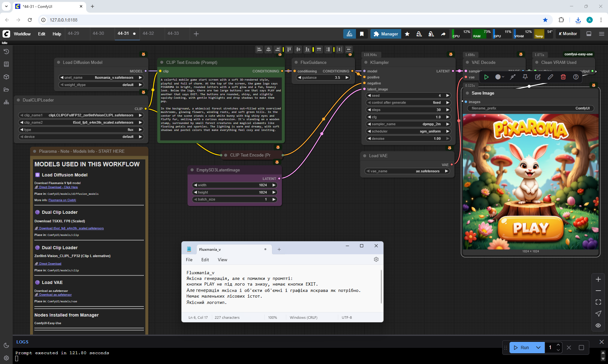Delete the selected node with trash icon
608x364 pixels.
pyautogui.click(x=563, y=77)
